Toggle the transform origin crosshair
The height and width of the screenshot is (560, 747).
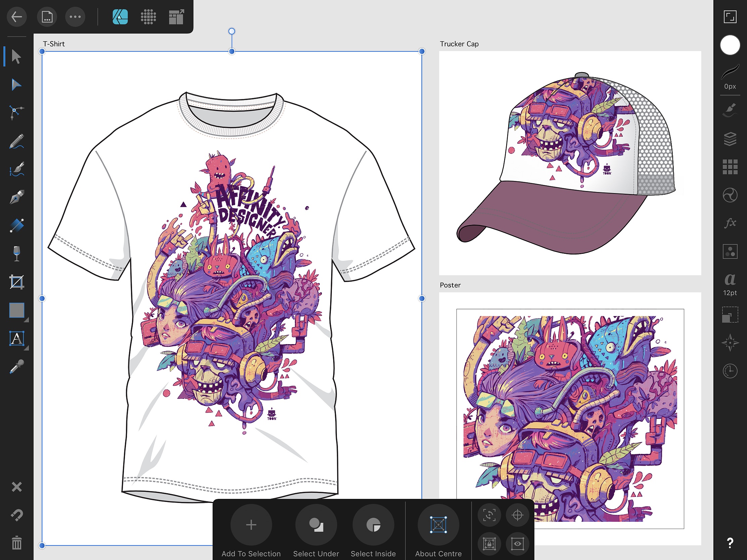(517, 515)
